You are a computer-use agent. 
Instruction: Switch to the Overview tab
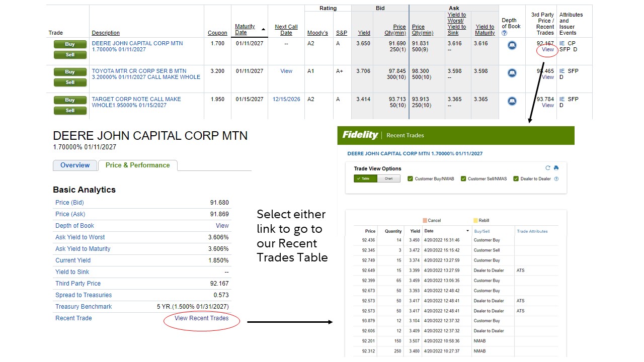pos(75,165)
